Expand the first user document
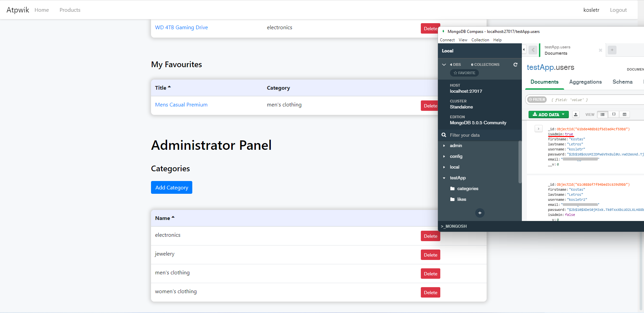644x313 pixels. tap(539, 129)
